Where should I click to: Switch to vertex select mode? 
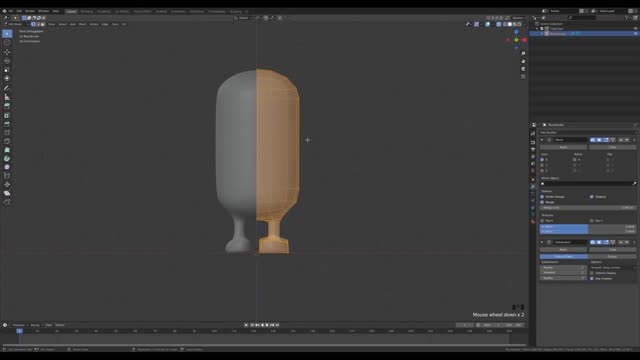point(33,24)
